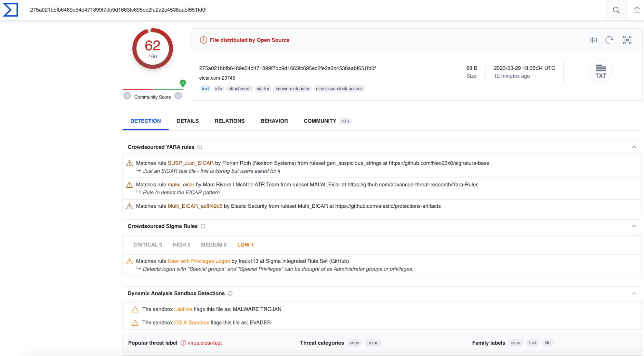
Task: Switch to the DETAILS tab
Action: [187, 121]
